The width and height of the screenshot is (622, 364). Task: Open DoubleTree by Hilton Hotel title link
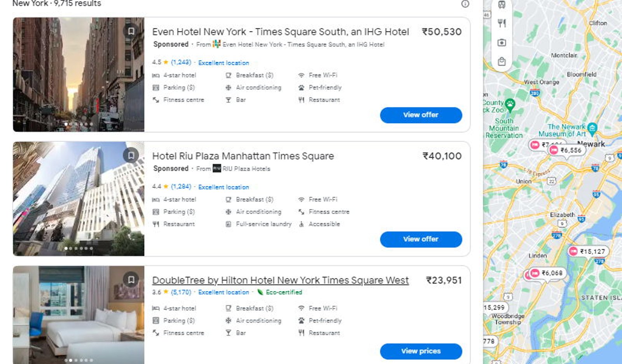[x=280, y=280]
